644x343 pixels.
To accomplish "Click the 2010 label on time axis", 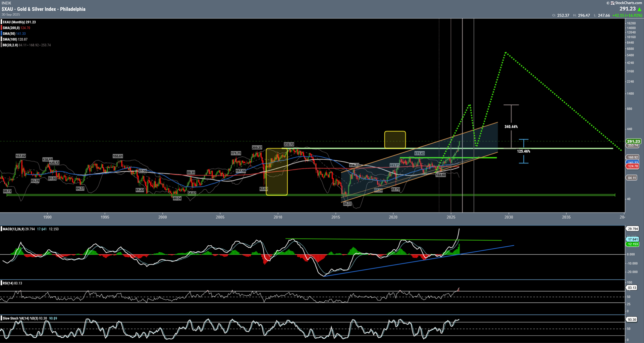I will (x=278, y=217).
